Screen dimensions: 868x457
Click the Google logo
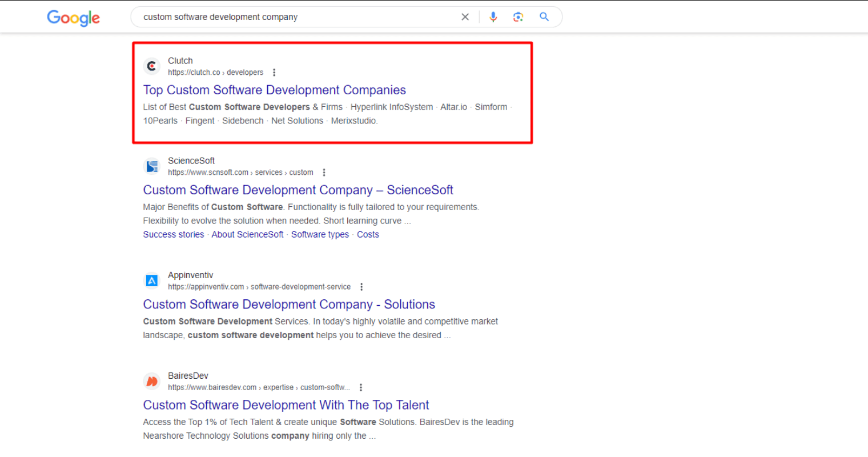pos(73,18)
